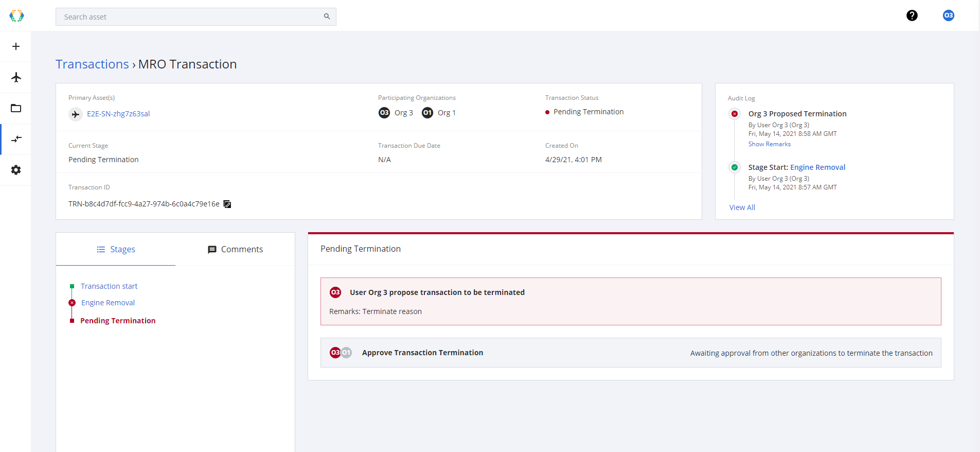The image size is (980, 452).
Task: Click the O3 badge next to Org 3
Action: click(384, 113)
